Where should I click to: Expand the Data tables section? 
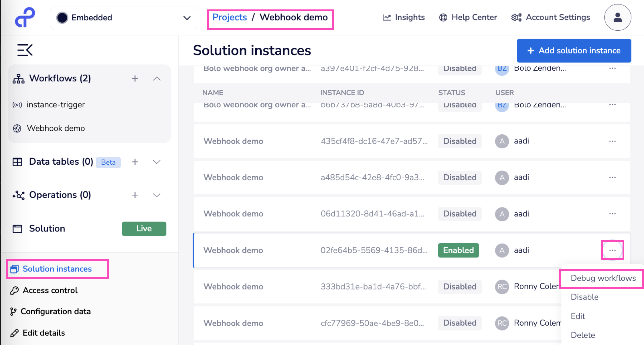click(x=157, y=162)
